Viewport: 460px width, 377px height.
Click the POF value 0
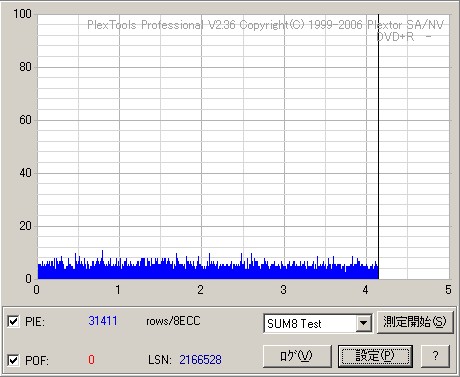click(x=91, y=360)
